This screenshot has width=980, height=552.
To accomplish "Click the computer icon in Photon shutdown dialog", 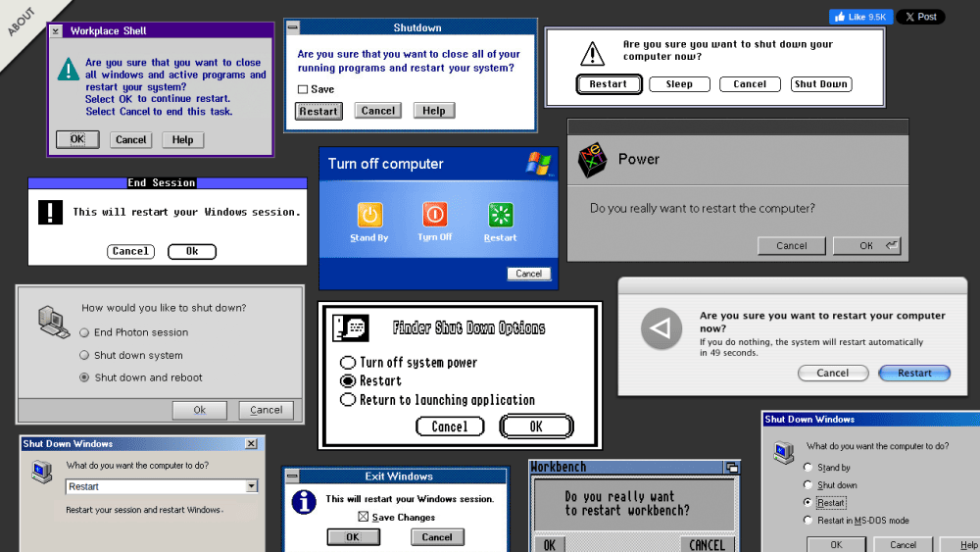I will click(53, 322).
